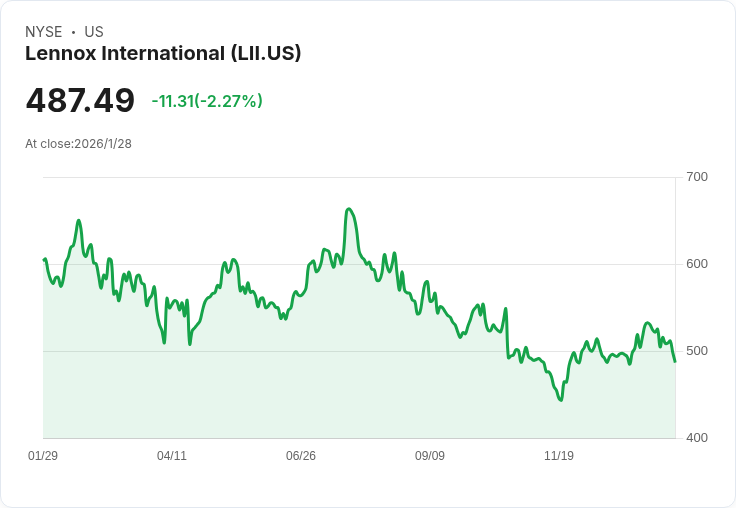Click the 09/09 date axis label
This screenshot has height=508, width=736.
point(430,456)
